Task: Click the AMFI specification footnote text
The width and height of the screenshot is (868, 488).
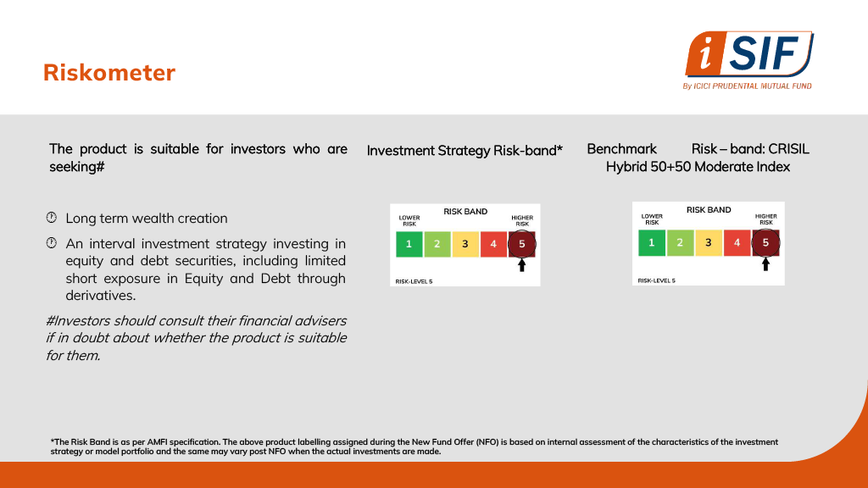Action: (414, 446)
